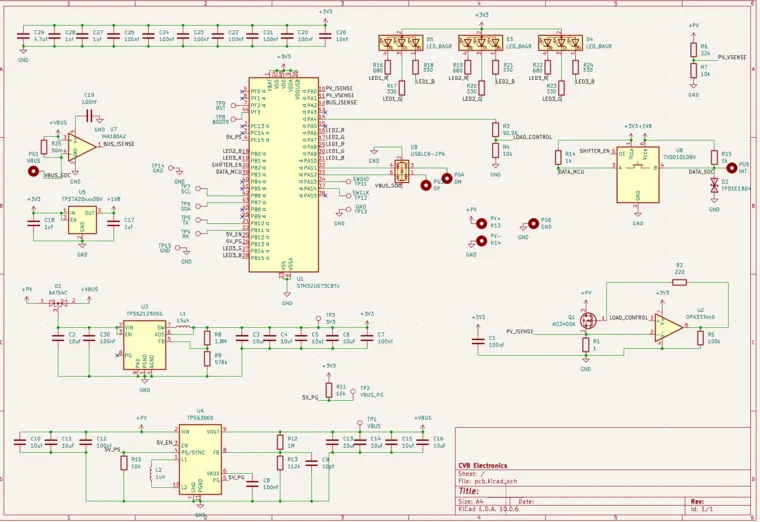Click the KiCad E.D.A. 10.0.6 version text
The width and height of the screenshot is (760, 522).
point(489,509)
